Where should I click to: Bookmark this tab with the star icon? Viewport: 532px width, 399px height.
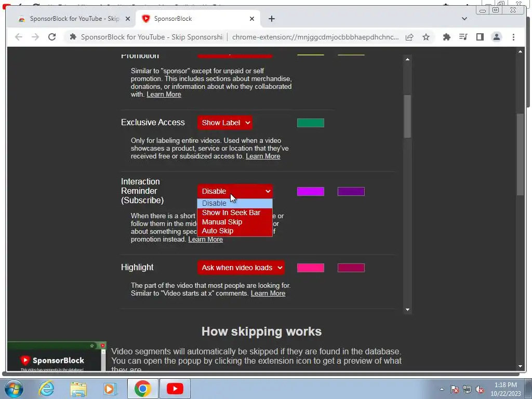(x=426, y=37)
